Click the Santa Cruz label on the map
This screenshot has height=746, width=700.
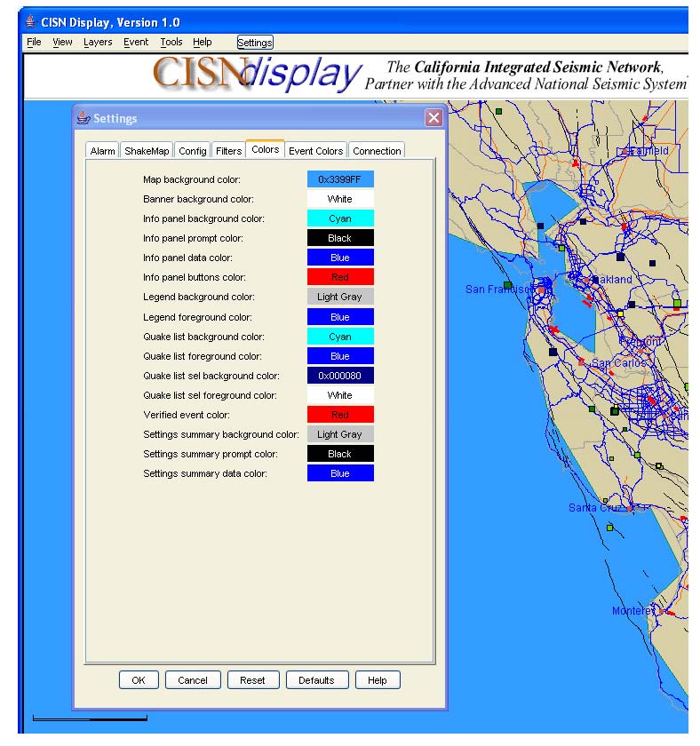[x=595, y=508]
